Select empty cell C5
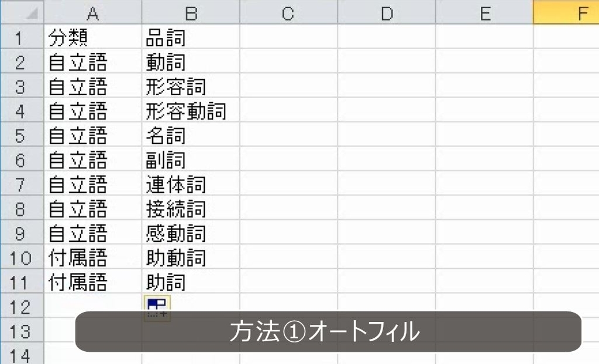The height and width of the screenshot is (364, 599). click(287, 136)
